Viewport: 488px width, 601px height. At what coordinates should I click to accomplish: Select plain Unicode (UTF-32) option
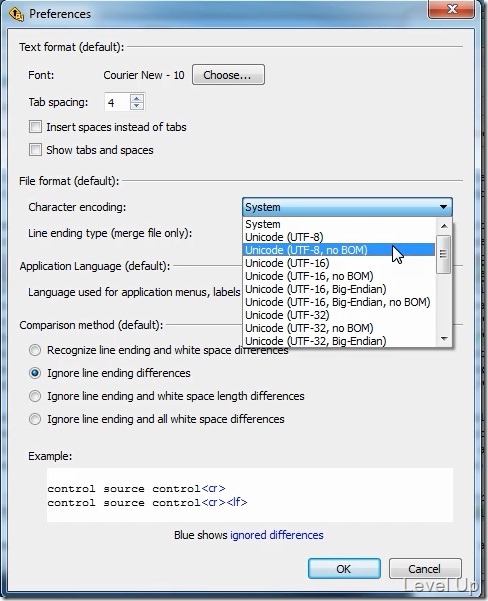(339, 315)
